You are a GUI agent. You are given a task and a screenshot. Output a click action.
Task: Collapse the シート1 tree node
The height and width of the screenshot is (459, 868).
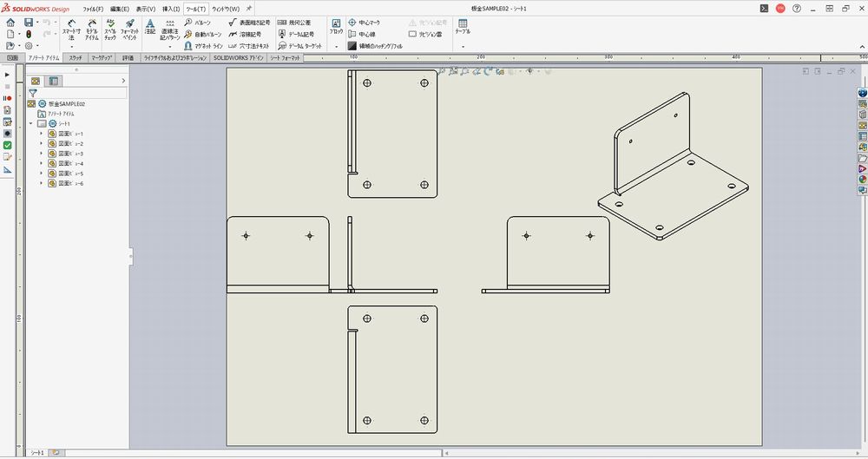[x=31, y=123]
